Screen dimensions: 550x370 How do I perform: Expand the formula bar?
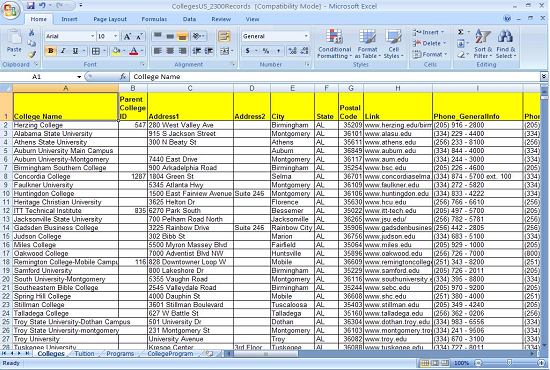point(544,76)
